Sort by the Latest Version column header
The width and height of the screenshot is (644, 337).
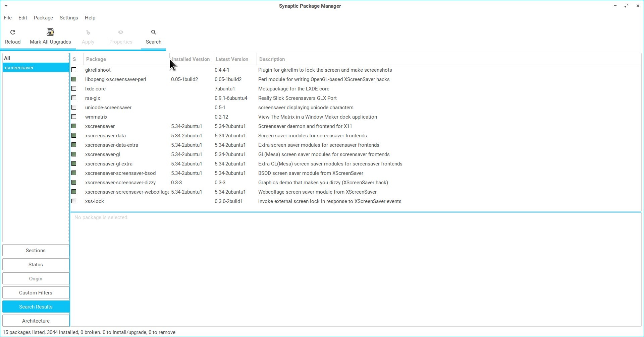[x=232, y=59]
